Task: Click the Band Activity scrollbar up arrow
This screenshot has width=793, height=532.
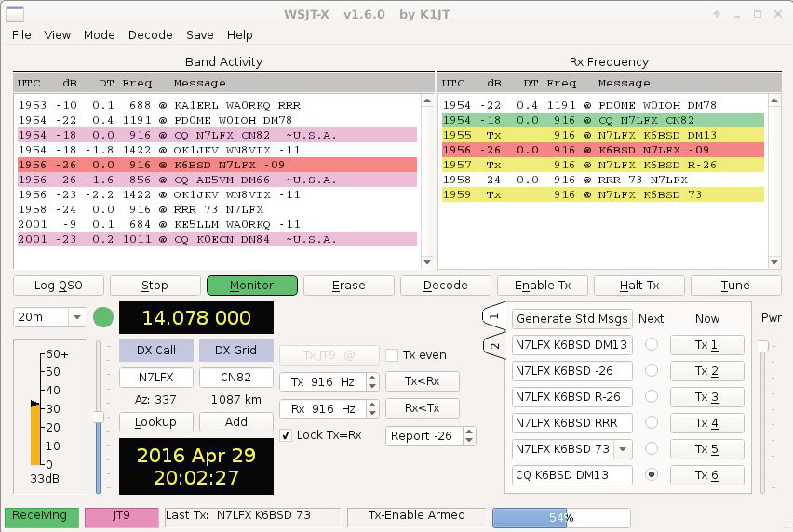Action: [x=427, y=101]
